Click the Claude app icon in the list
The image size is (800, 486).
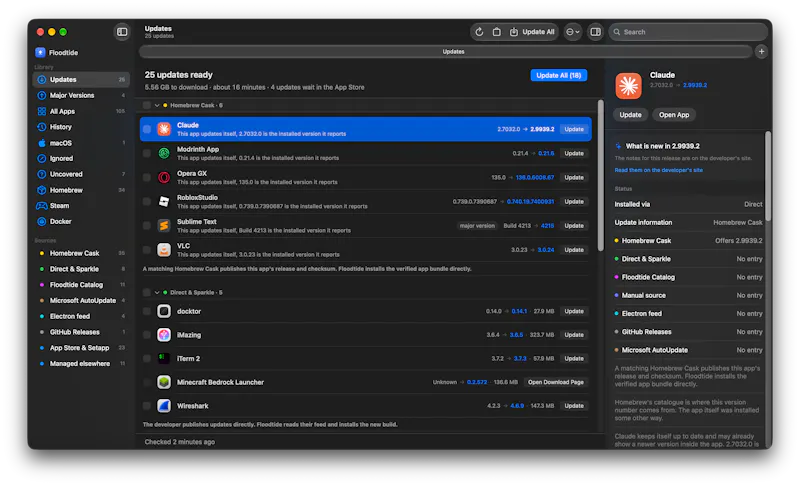pyautogui.click(x=164, y=129)
